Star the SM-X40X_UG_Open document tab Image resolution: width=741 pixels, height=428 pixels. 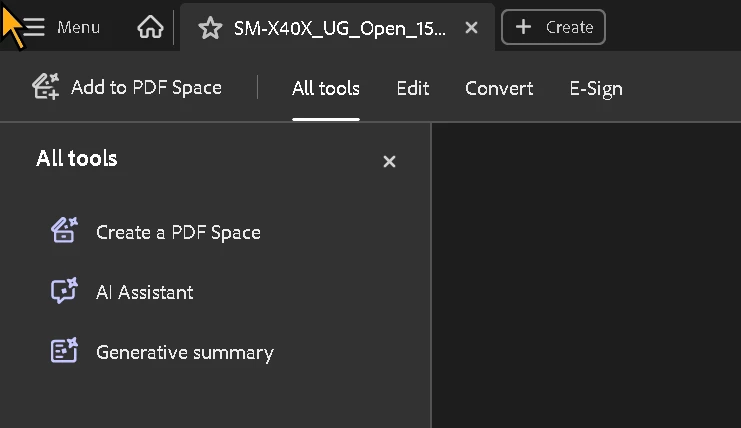(x=210, y=28)
